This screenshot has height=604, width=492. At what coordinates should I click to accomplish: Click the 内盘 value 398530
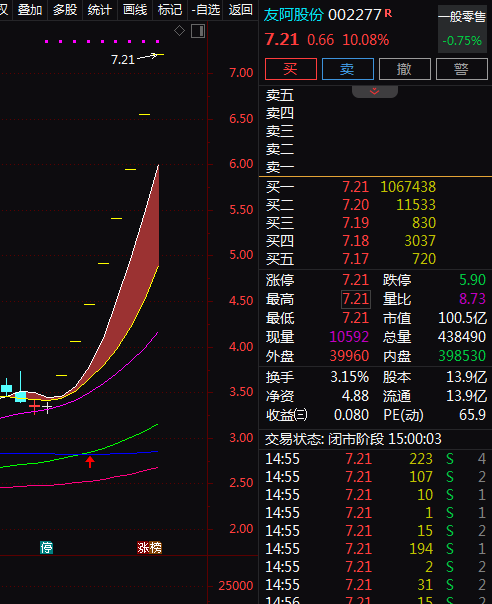pos(462,356)
